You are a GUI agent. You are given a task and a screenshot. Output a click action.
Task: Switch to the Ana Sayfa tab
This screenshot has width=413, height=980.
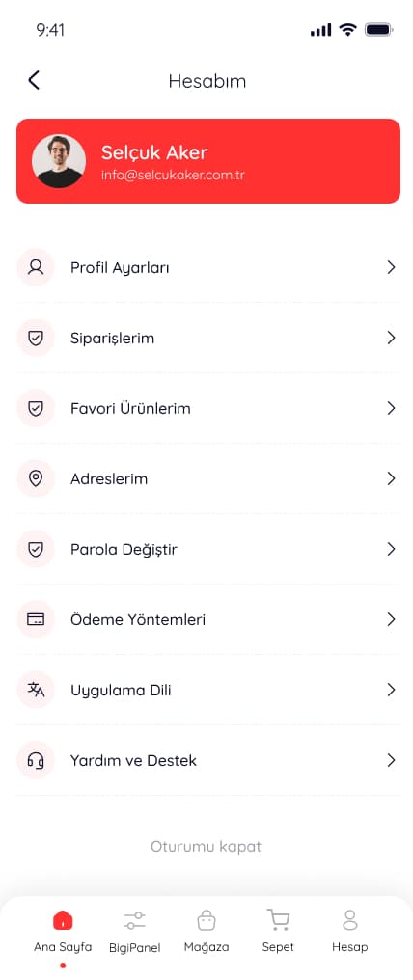[x=63, y=931]
